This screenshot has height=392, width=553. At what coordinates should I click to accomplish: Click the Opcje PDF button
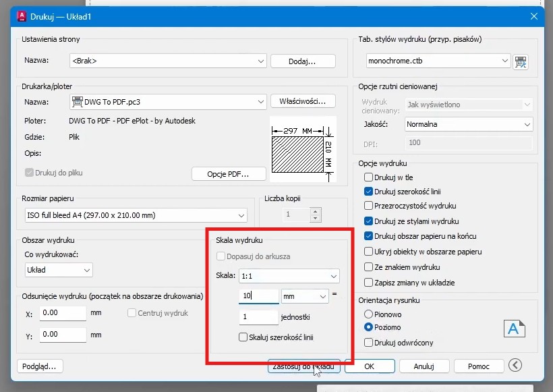tap(229, 174)
